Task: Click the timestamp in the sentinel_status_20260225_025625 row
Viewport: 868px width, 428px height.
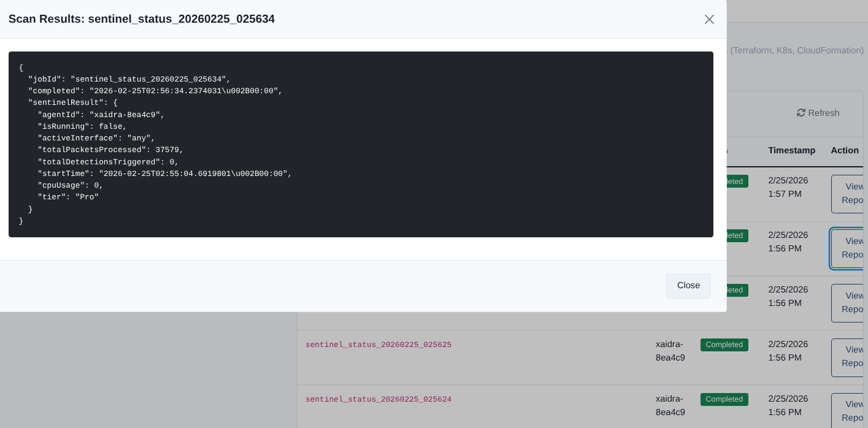Action: pos(788,351)
